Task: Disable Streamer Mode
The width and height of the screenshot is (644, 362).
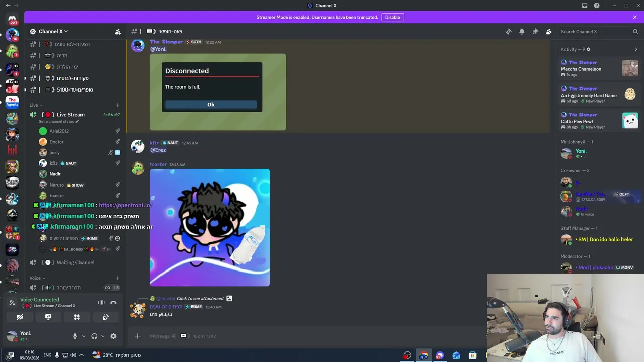Action: (x=392, y=17)
